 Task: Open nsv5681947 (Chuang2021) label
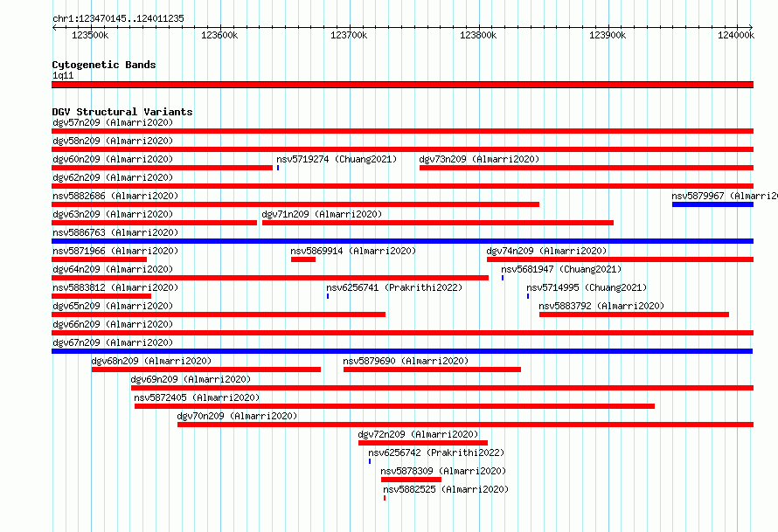[561, 269]
